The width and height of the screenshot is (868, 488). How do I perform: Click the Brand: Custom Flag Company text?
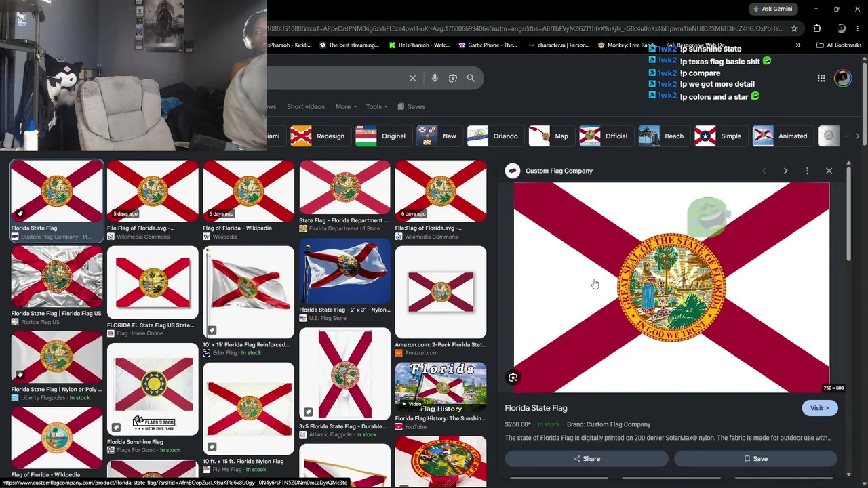pos(608,424)
